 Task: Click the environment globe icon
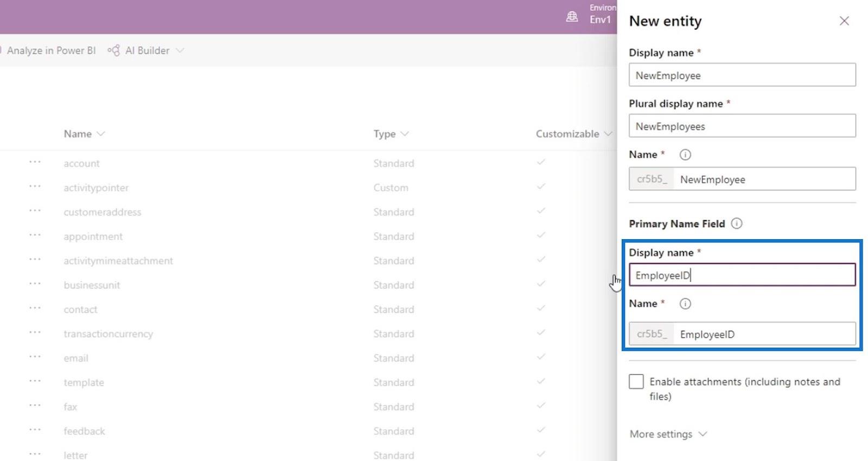(572, 17)
